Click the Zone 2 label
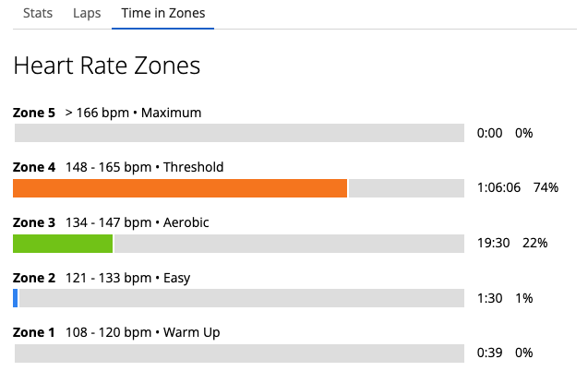Viewport: 588px width, 383px height. [x=34, y=278]
